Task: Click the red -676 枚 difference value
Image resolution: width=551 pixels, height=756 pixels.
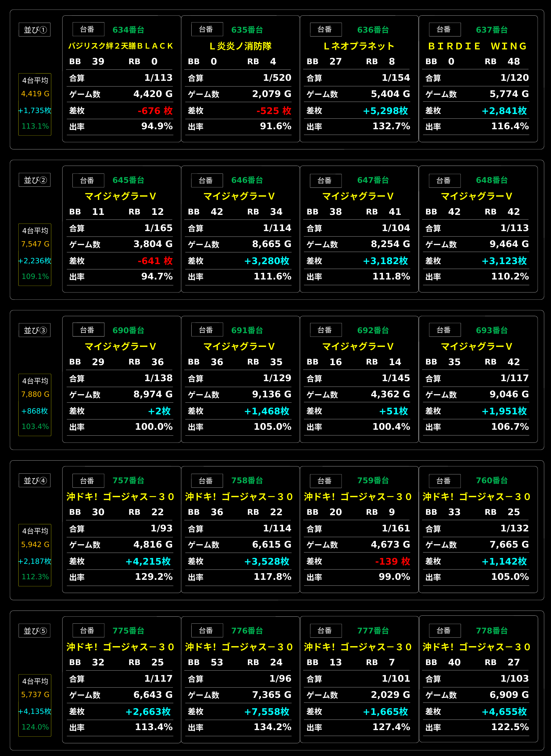Action: [156, 111]
